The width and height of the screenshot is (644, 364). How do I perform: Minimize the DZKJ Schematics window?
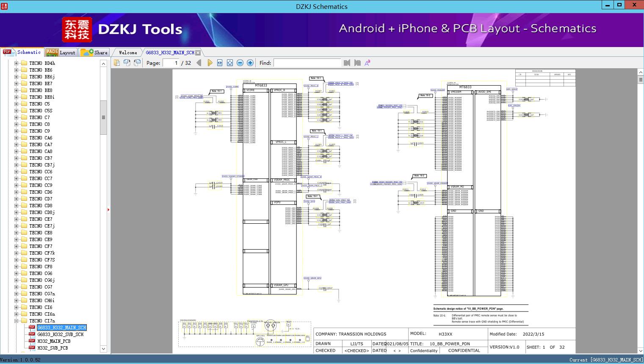[608, 5]
